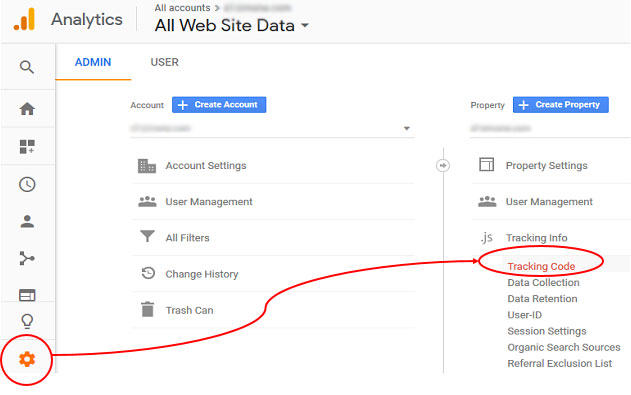Open Audience person icon

(27, 221)
